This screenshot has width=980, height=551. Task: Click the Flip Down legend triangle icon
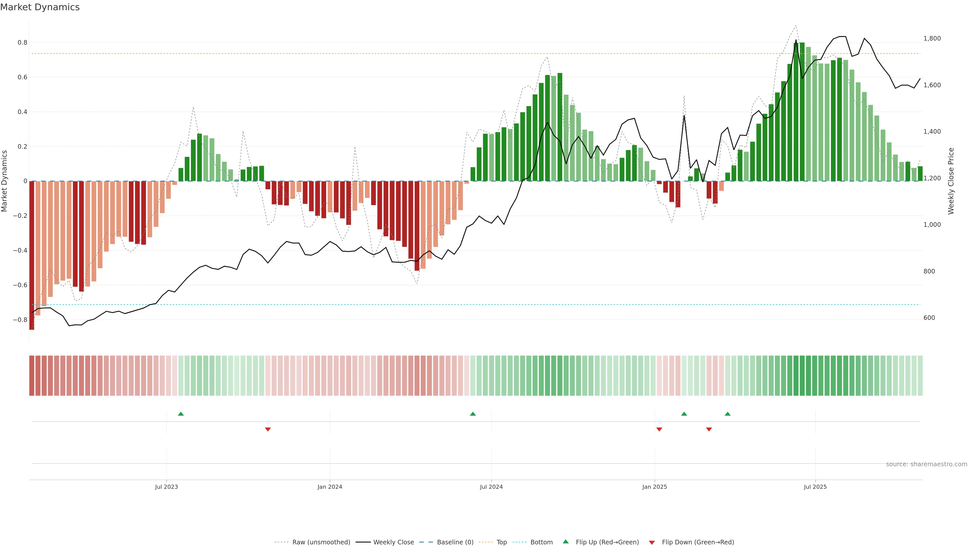[652, 543]
